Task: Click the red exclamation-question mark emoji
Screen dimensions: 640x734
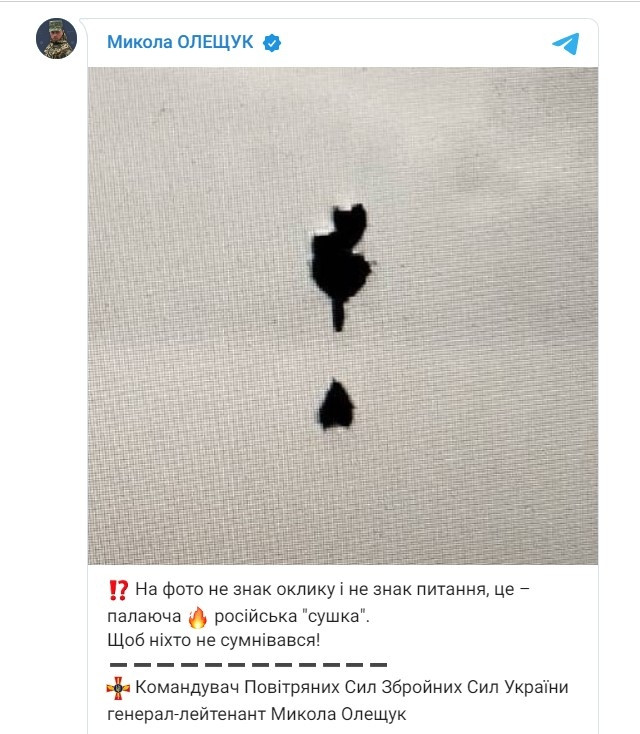Action: pos(118,590)
